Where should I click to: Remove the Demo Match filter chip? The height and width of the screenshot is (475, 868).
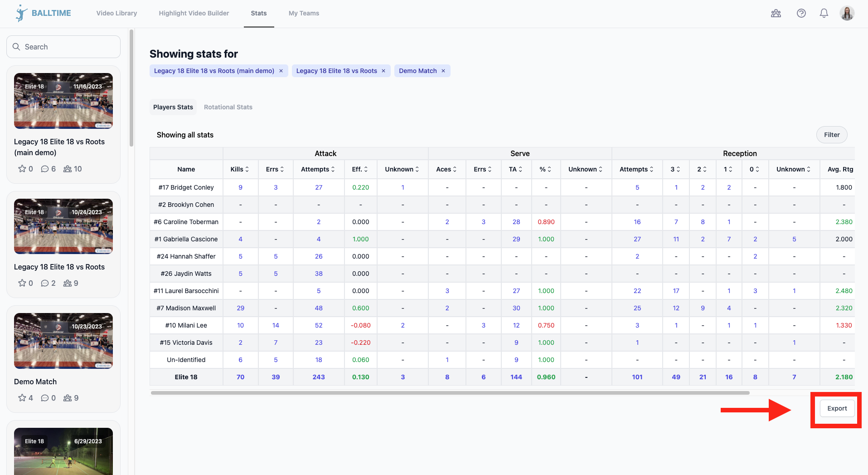pos(443,71)
